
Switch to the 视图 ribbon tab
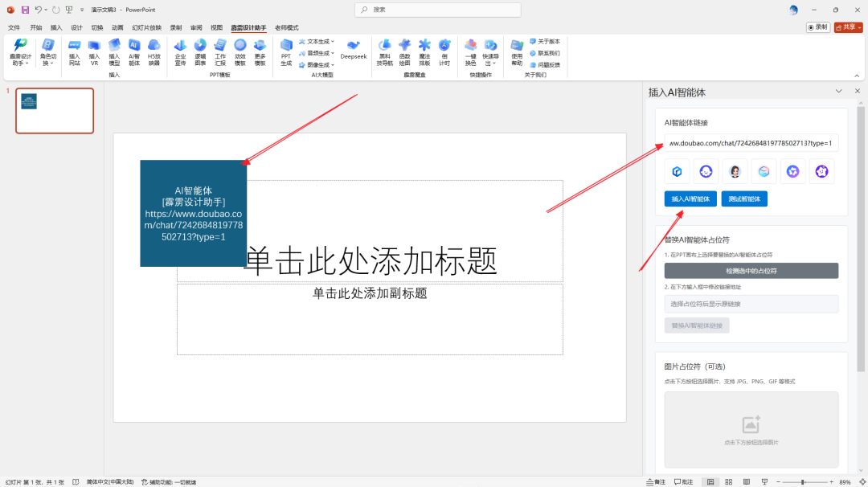pos(216,27)
